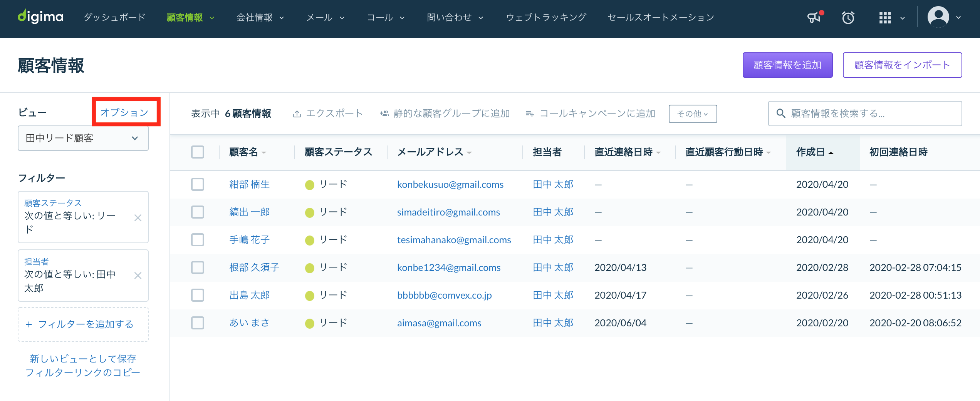Go to ダッシュボード
Image resolution: width=980 pixels, height=401 pixels.
(x=115, y=17)
